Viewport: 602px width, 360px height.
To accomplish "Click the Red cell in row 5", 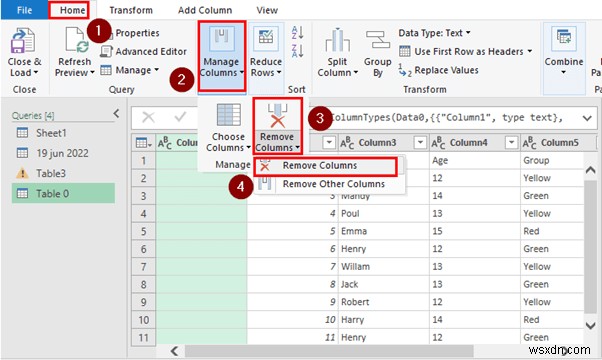I will (x=552, y=231).
